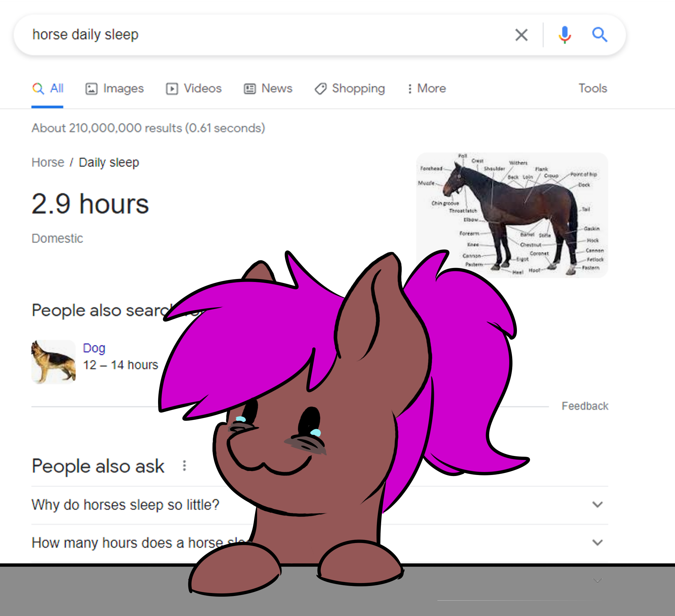Open the German Shepherd dog thumbnail
Image resolution: width=675 pixels, height=616 pixels.
coord(54,362)
